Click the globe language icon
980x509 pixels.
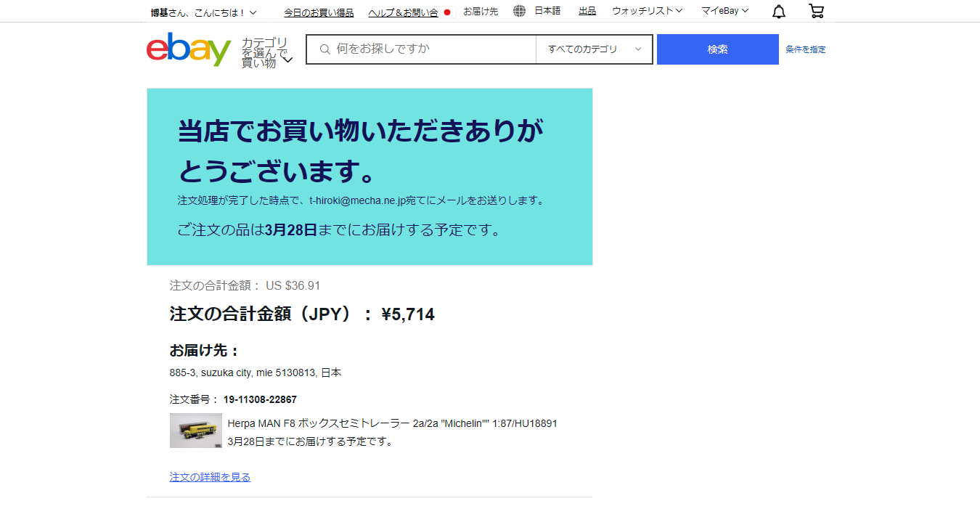pos(519,11)
